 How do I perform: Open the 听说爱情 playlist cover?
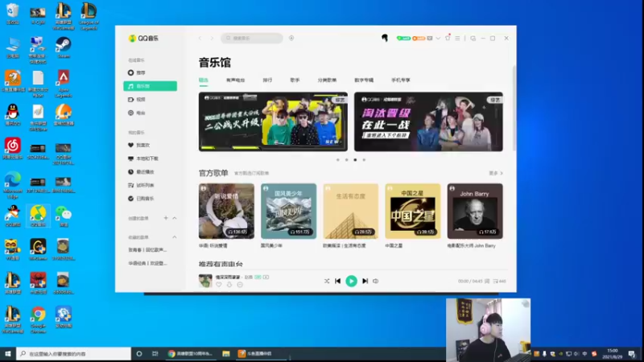coord(226,211)
